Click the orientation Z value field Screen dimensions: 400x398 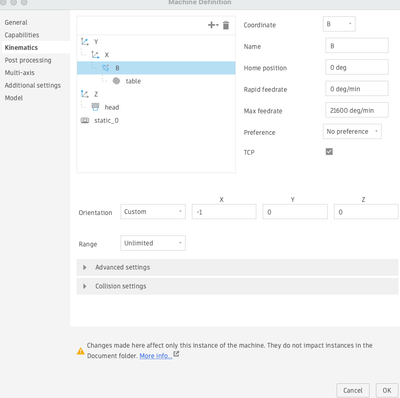[366, 212]
